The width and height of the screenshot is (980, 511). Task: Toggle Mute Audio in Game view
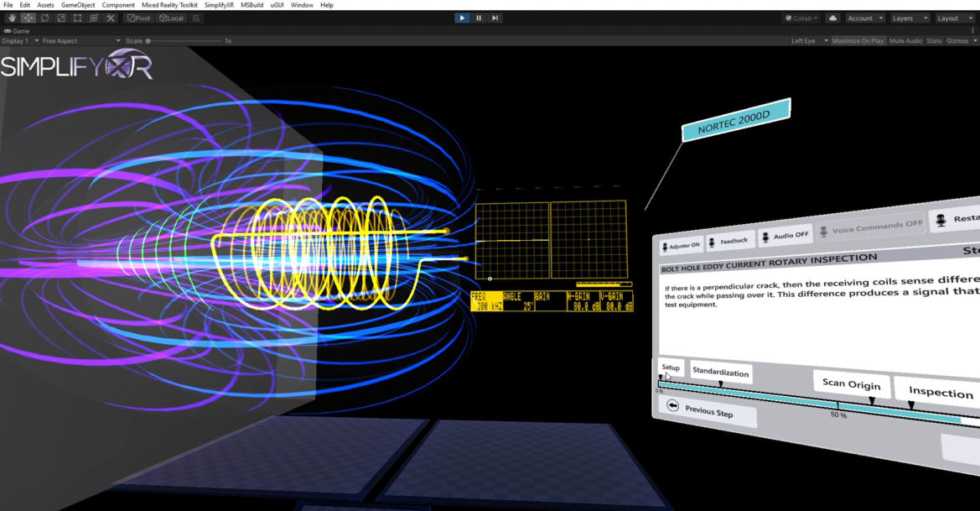[x=905, y=40]
